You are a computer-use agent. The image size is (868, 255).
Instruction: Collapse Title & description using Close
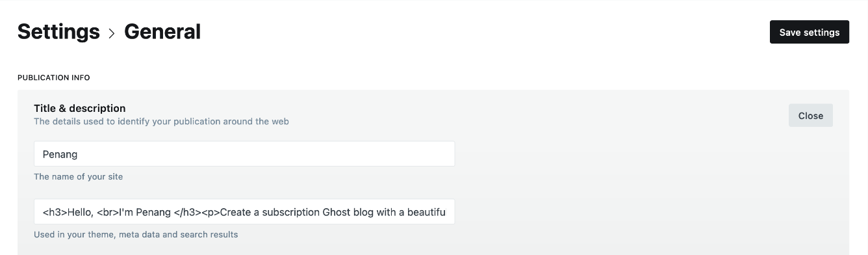[x=810, y=115]
